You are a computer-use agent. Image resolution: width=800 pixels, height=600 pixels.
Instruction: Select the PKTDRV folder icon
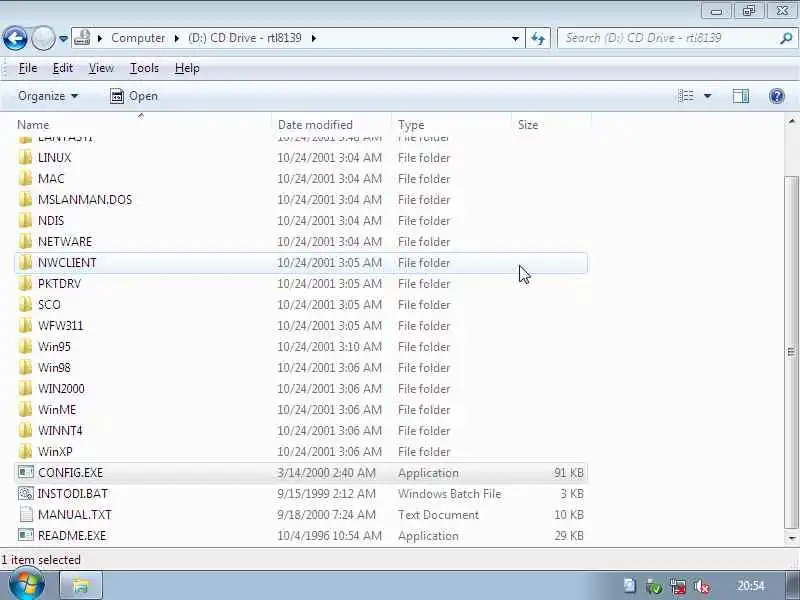(x=25, y=284)
